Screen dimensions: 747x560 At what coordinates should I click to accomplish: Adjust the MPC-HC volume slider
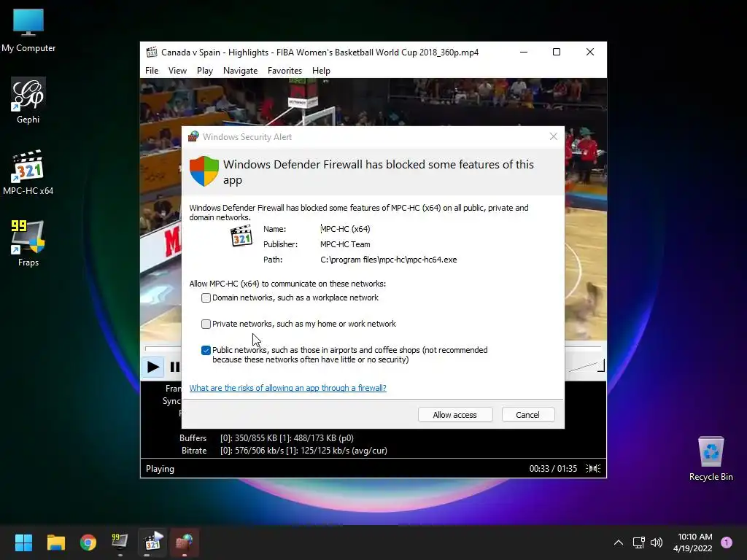585,366
